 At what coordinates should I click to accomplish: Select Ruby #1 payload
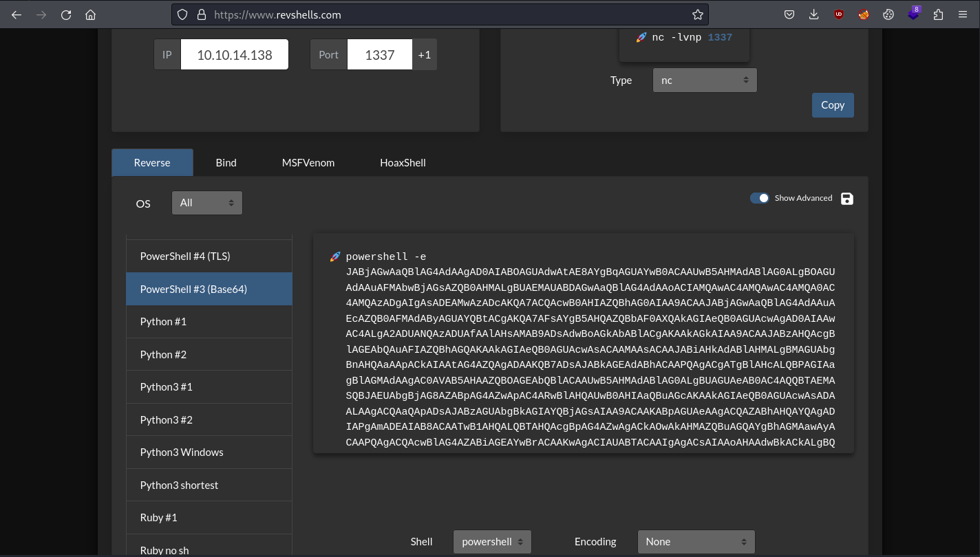(209, 517)
